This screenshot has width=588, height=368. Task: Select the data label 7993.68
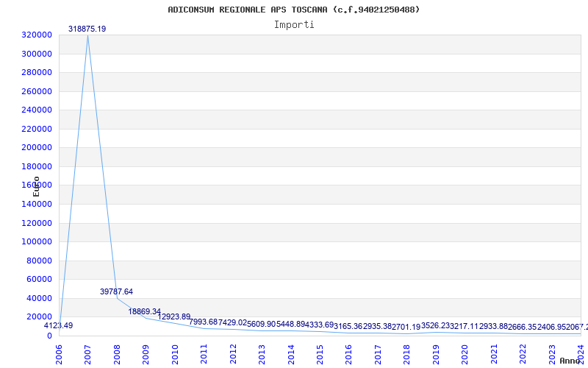coord(204,322)
